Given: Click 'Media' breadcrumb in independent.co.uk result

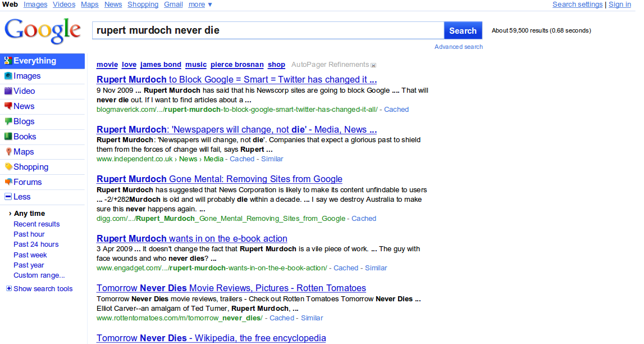Looking at the screenshot, I should [x=213, y=159].
